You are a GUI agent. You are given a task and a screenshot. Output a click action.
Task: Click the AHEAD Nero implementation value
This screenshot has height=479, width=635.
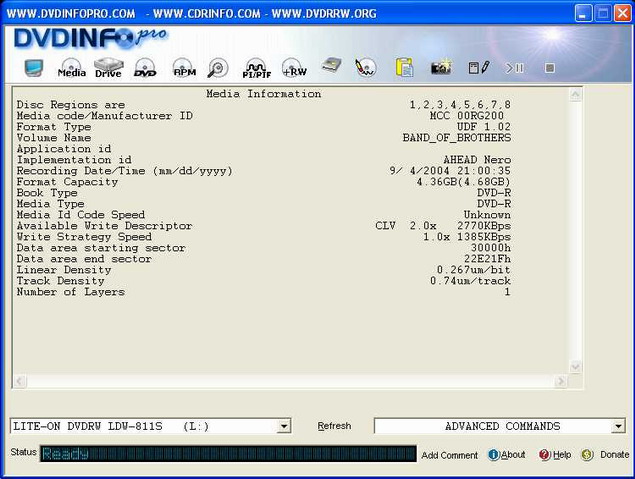477,160
